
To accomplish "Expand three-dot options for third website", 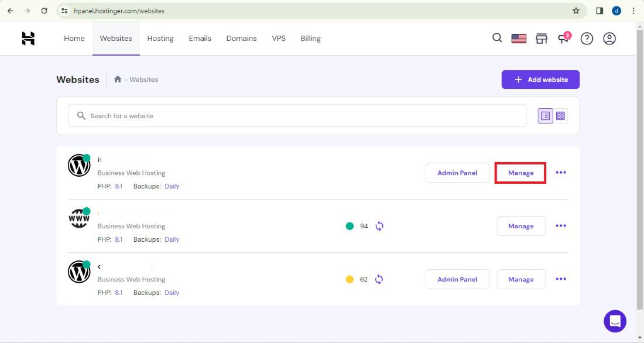I will pyautogui.click(x=561, y=279).
